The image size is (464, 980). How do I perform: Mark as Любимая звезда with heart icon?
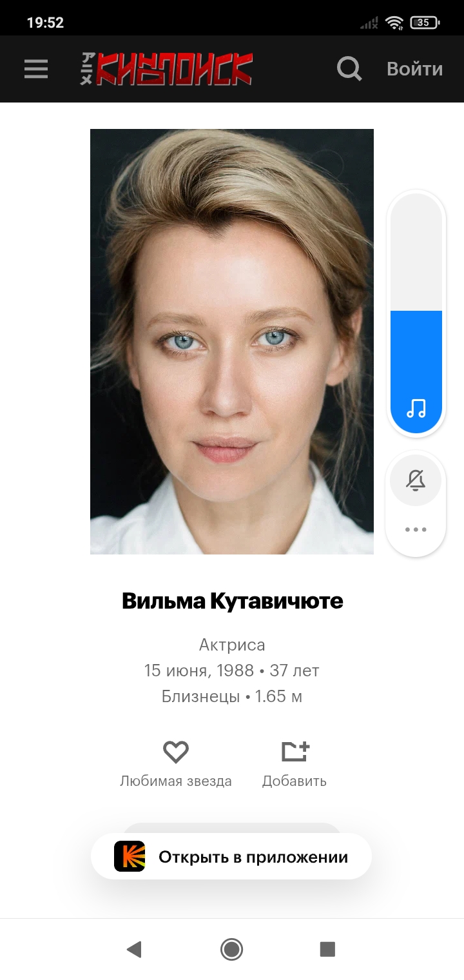pyautogui.click(x=175, y=752)
